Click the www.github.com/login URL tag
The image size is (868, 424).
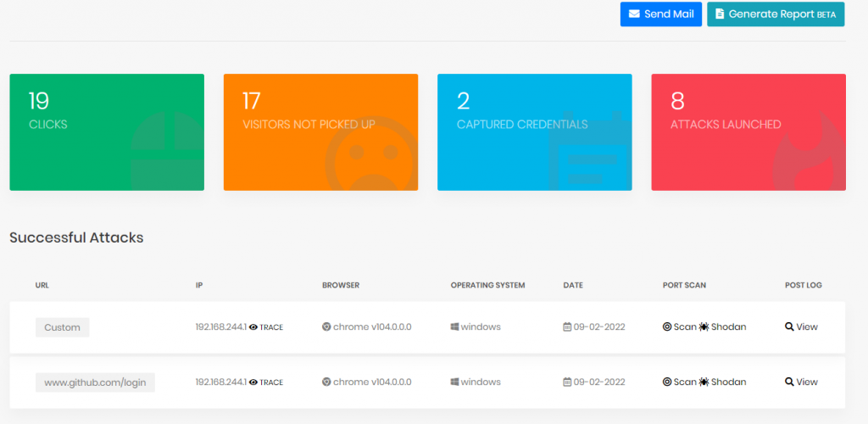95,382
